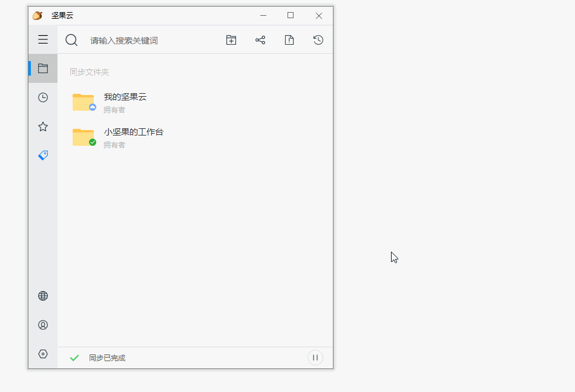Open the recent files clock tab
Viewport: 575px width, 392px height.
tap(43, 97)
